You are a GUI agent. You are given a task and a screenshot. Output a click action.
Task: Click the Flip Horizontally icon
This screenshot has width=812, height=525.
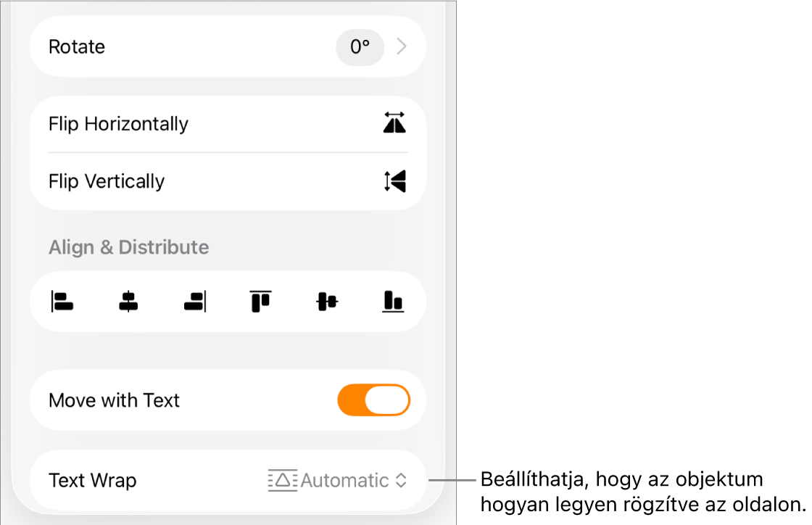point(394,124)
